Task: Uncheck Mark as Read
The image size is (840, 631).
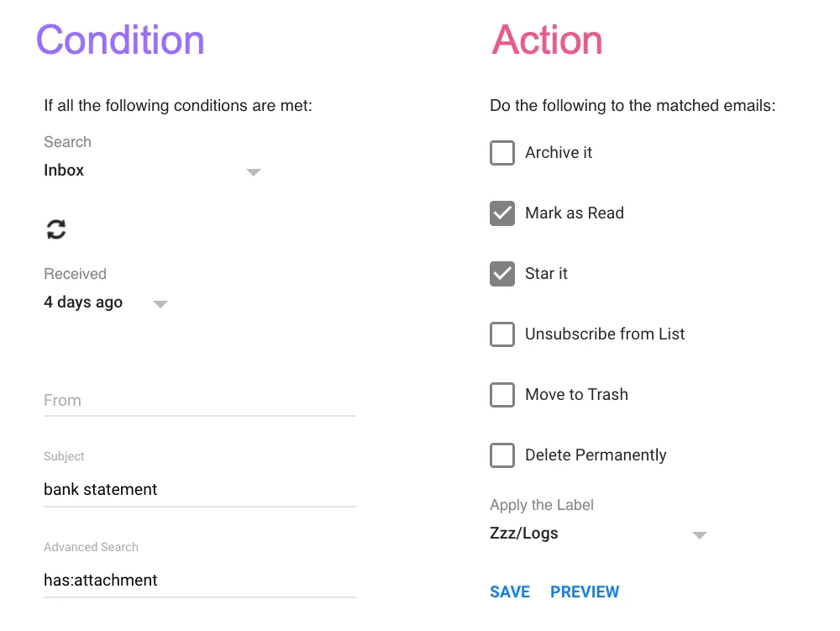Action: [x=501, y=213]
